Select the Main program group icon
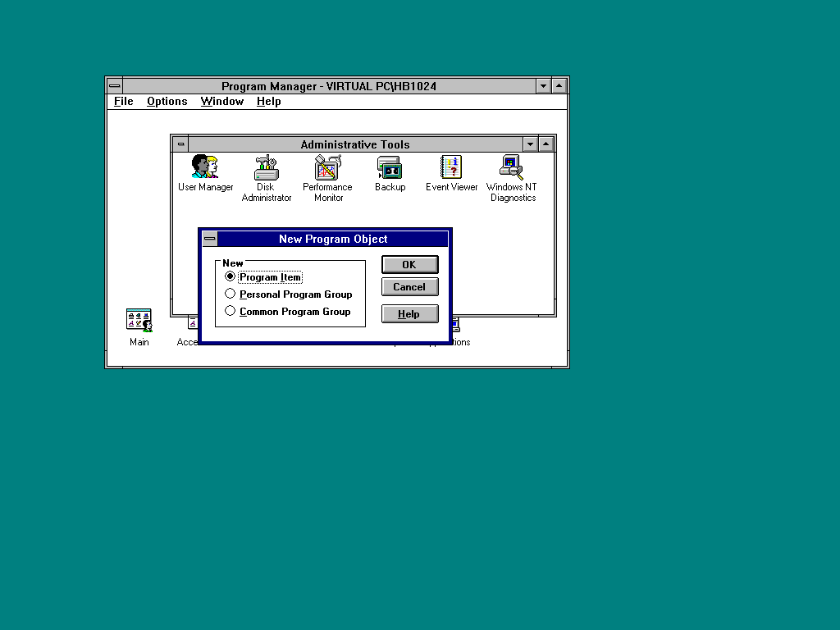This screenshot has width=840, height=630. click(x=139, y=321)
